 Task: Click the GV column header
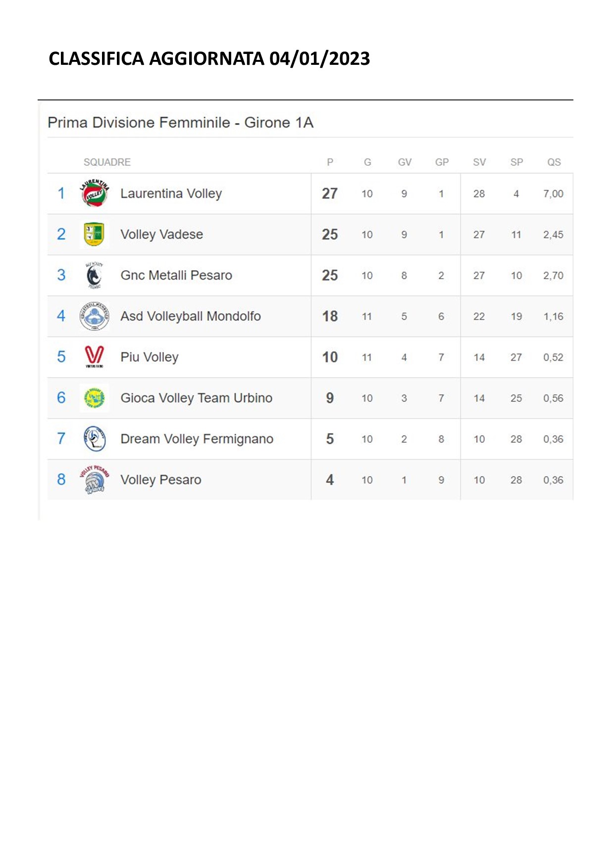tap(405, 162)
